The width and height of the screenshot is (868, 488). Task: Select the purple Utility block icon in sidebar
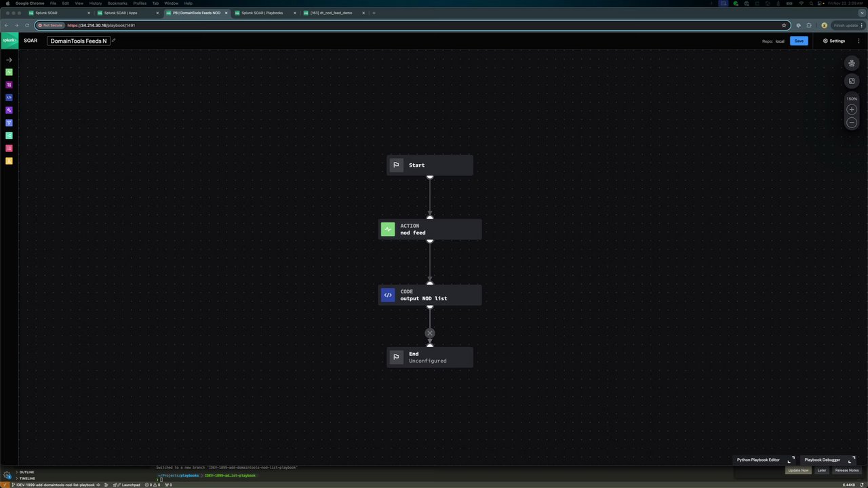[9, 110]
